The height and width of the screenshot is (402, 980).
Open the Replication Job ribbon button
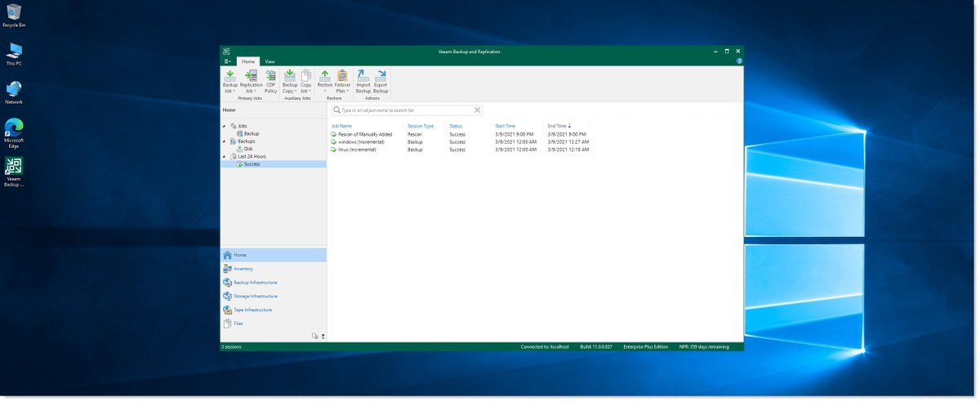point(252,82)
